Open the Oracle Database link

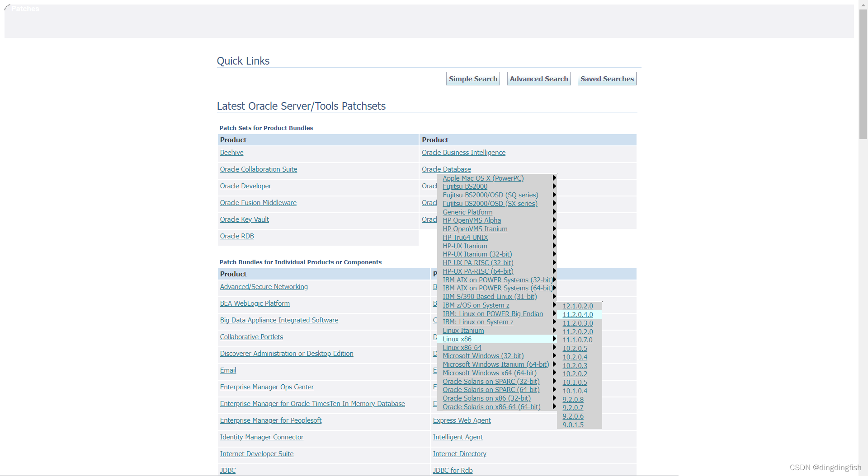pos(446,169)
